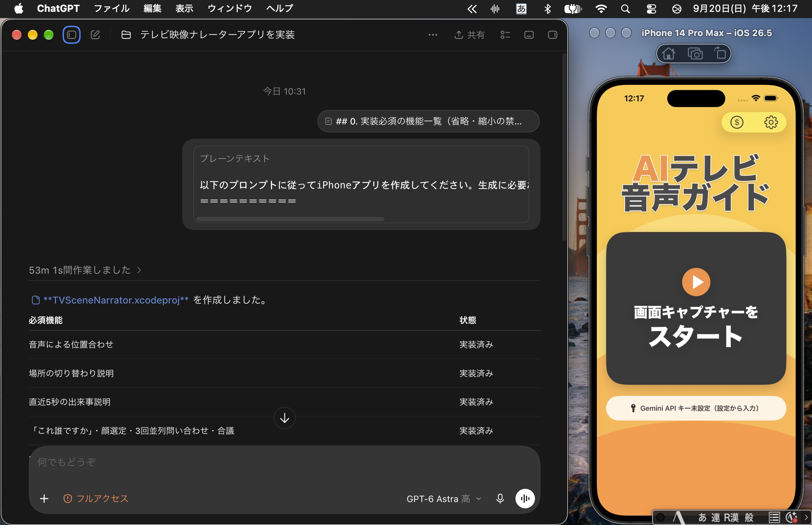The width and height of the screenshot is (812, 525).
Task: Open the project folder icon beside title
Action: pos(126,35)
